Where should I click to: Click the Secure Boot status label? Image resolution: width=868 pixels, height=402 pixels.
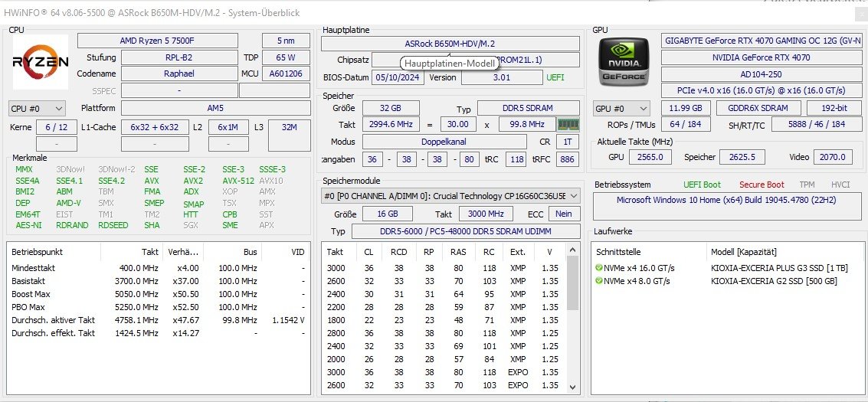(762, 185)
